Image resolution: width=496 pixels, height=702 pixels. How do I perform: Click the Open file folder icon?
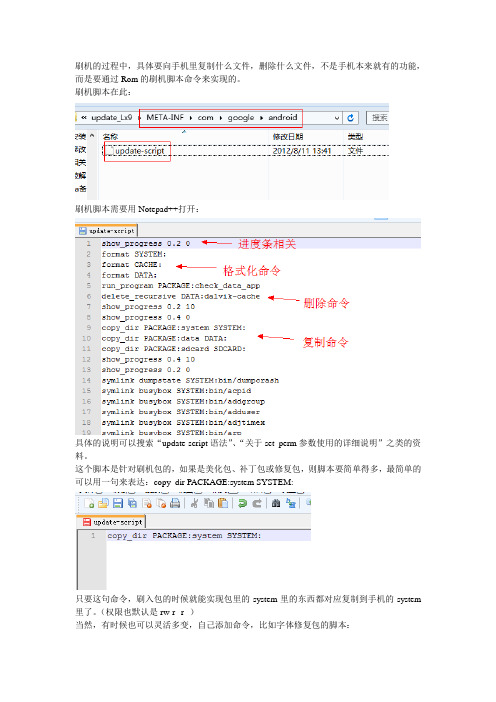pyautogui.click(x=103, y=503)
